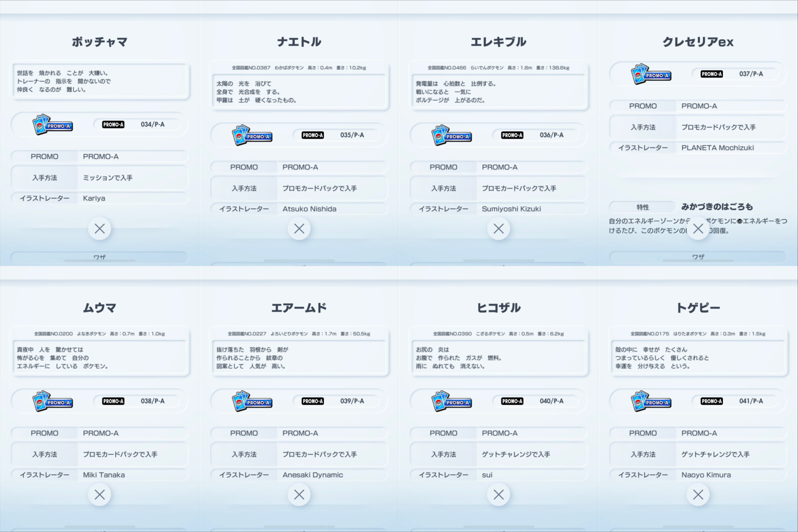Click black PROMO-A badge beside 041/P-A

point(712,401)
